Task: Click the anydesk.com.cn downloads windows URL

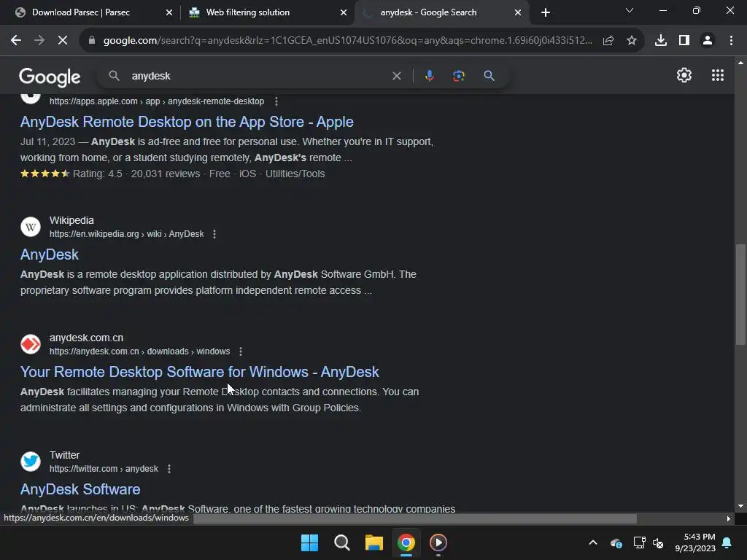Action: [x=139, y=351]
